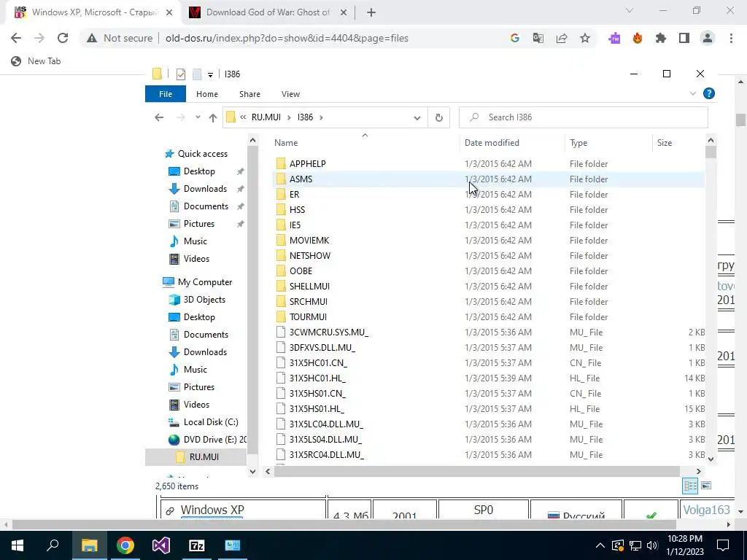Toggle Chrome side panel icon

(x=684, y=38)
